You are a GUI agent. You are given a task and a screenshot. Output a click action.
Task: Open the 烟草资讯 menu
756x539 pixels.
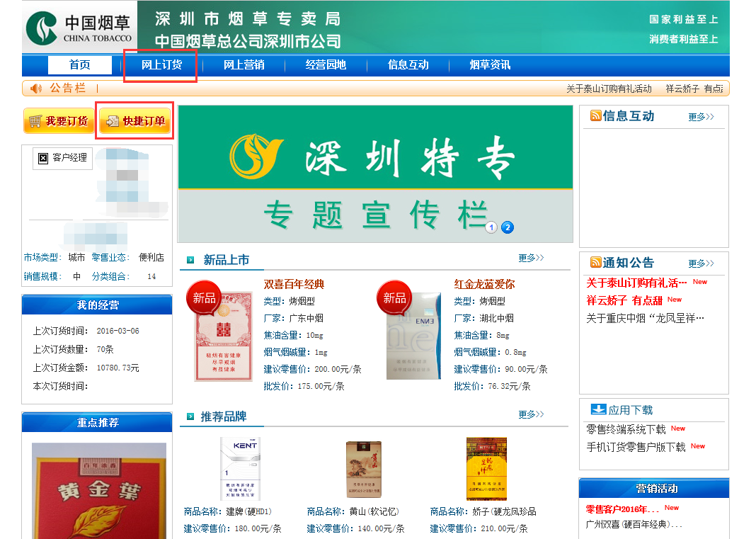coord(490,64)
